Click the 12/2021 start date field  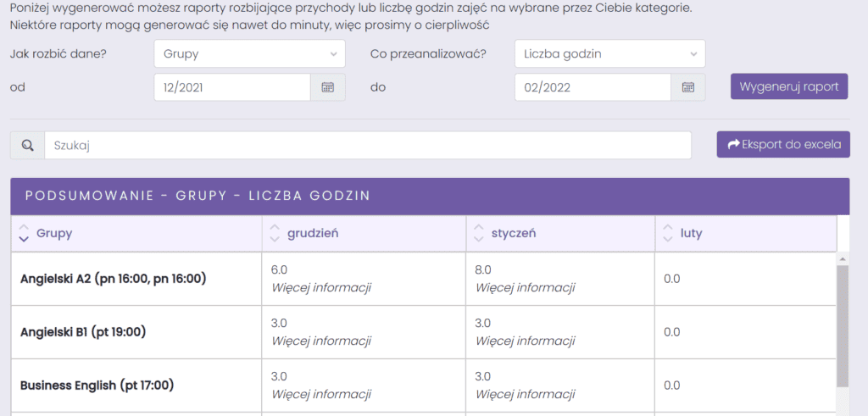pyautogui.click(x=232, y=87)
